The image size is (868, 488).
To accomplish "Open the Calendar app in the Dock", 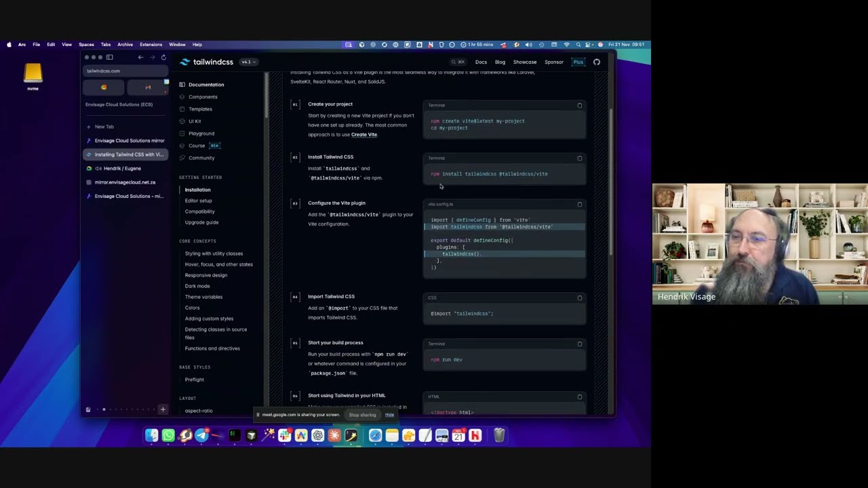I will pos(458,435).
